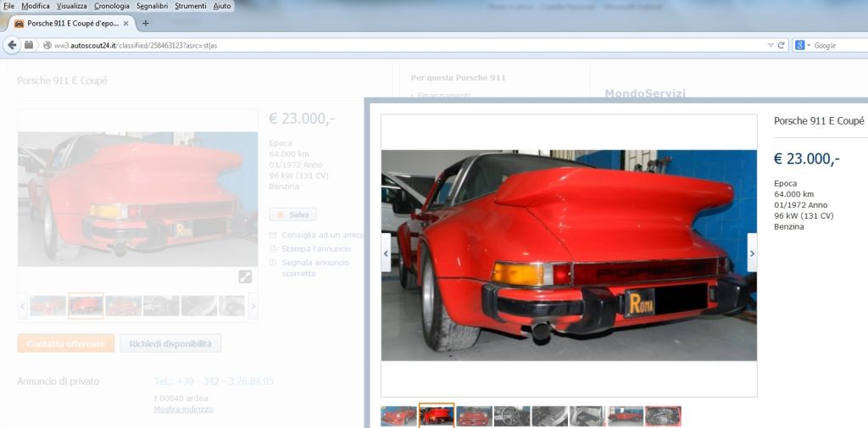The image size is (868, 428).
Task: Select the Porsche 911 E Coupé browser tab
Action: pos(71,23)
